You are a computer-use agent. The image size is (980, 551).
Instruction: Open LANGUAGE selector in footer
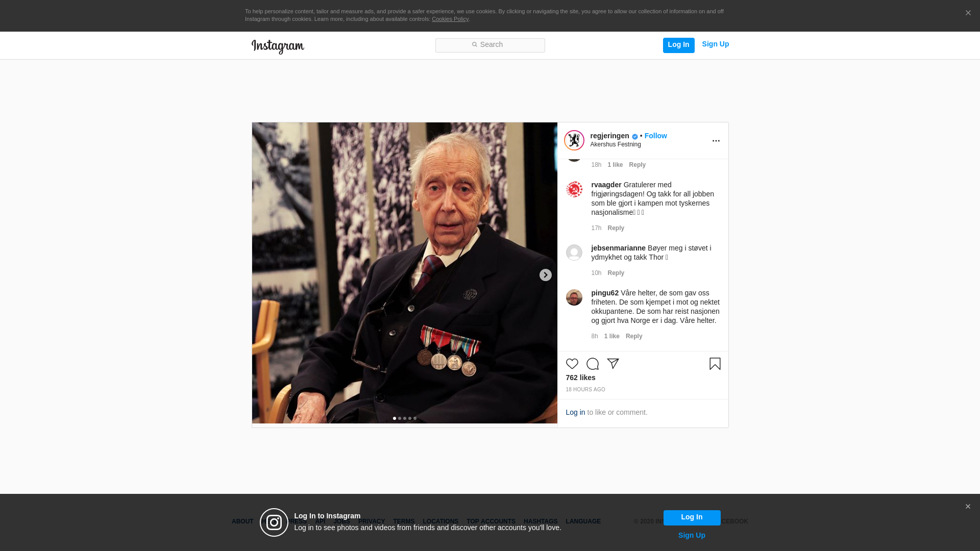tap(583, 521)
